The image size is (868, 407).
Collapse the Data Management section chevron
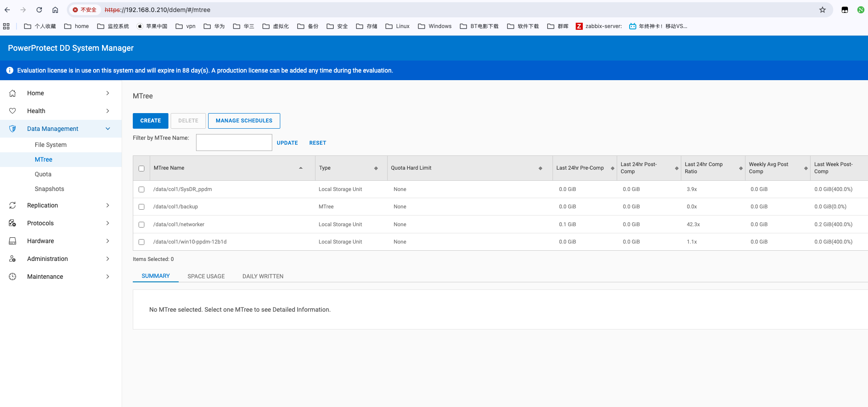[x=108, y=129]
